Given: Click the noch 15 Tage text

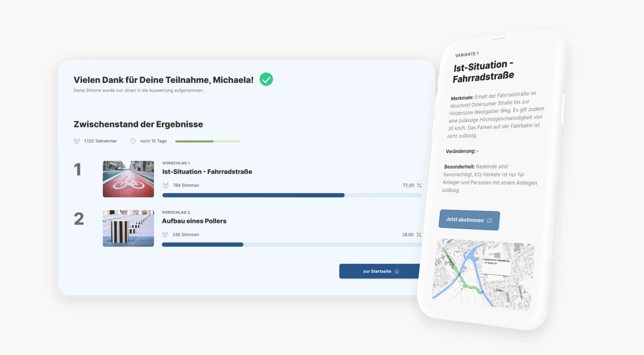Looking at the screenshot, I should click(x=153, y=141).
